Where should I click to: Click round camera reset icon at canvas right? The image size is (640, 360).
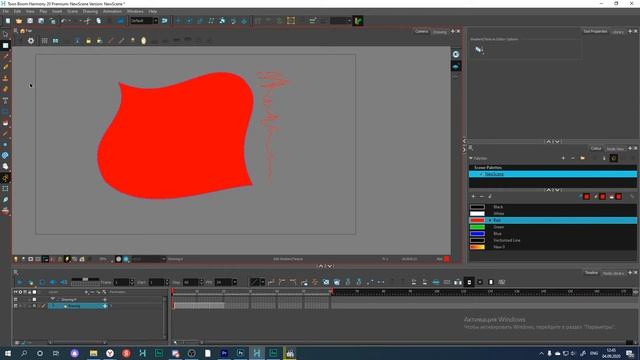pos(456,54)
